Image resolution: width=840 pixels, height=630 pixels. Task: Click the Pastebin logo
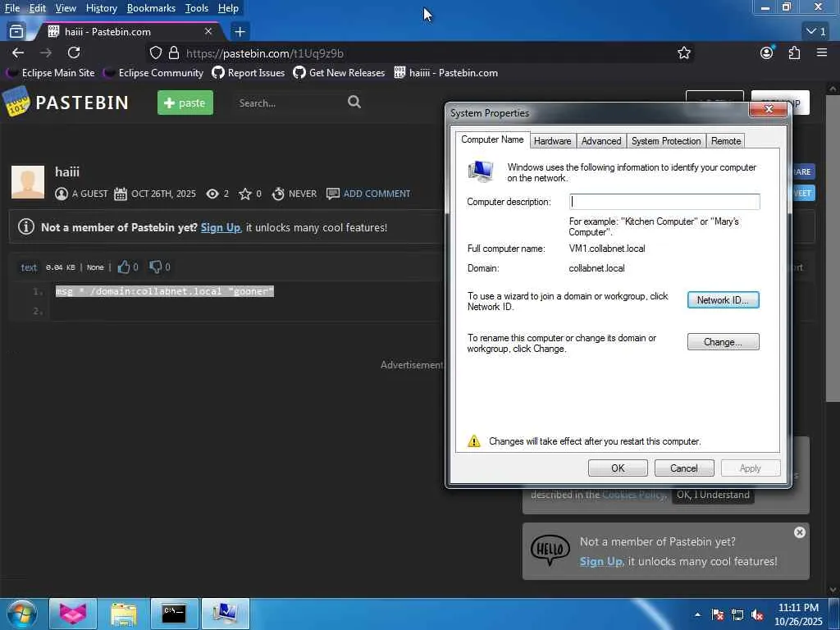66,102
